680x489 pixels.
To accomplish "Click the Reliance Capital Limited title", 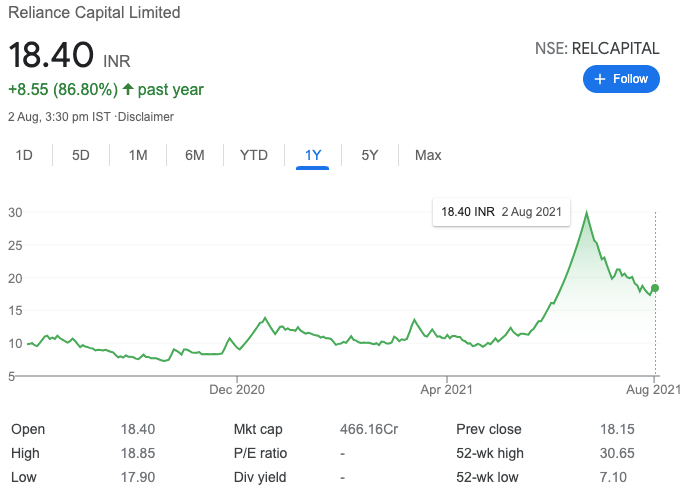I will [95, 13].
